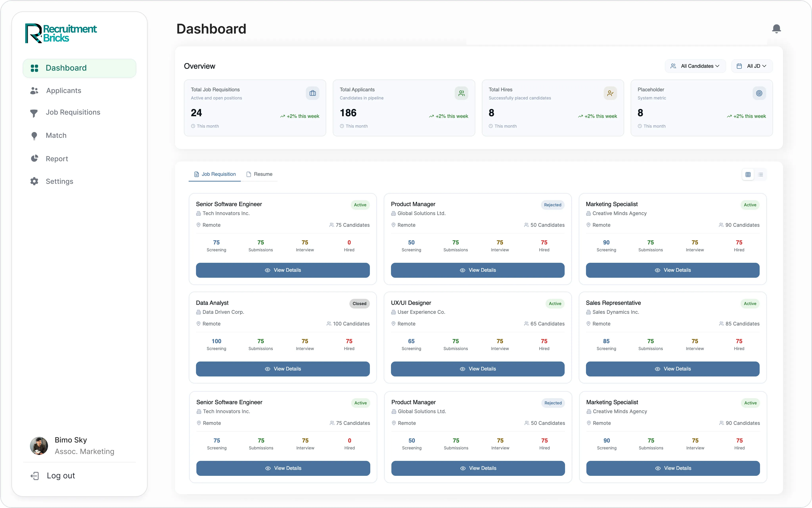Image resolution: width=812 pixels, height=508 pixels.
Task: Click the Log out icon
Action: point(34,475)
